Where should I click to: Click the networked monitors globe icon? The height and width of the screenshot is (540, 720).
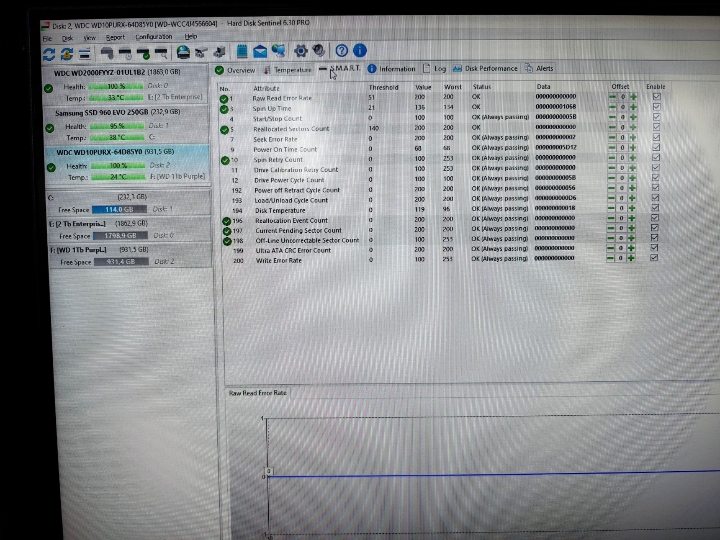point(278,51)
